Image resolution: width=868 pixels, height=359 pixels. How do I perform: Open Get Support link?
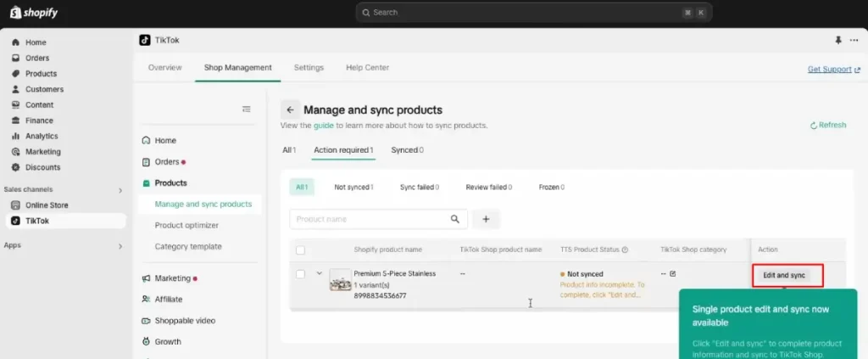[834, 70]
